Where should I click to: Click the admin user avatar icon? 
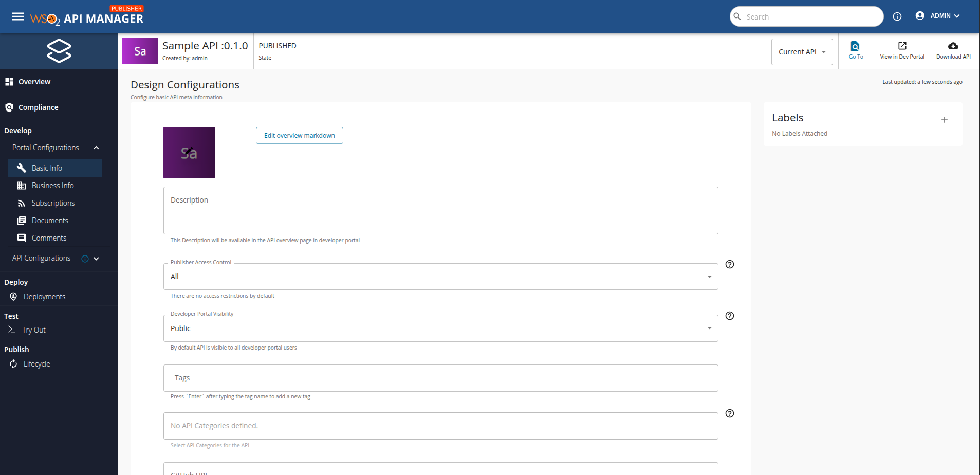[920, 16]
